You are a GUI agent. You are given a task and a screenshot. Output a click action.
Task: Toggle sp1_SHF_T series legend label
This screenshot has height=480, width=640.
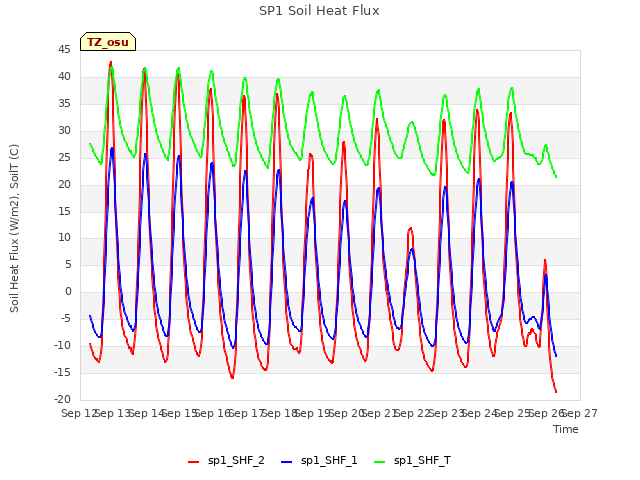[422, 461]
